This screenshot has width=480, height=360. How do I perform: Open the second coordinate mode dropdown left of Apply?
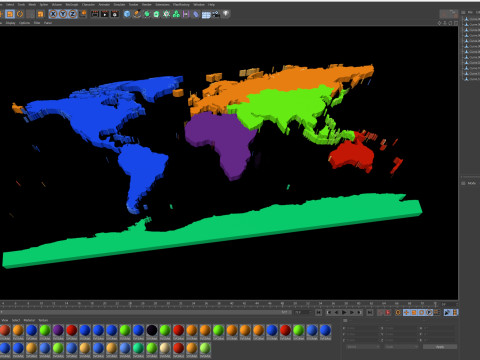401,347
